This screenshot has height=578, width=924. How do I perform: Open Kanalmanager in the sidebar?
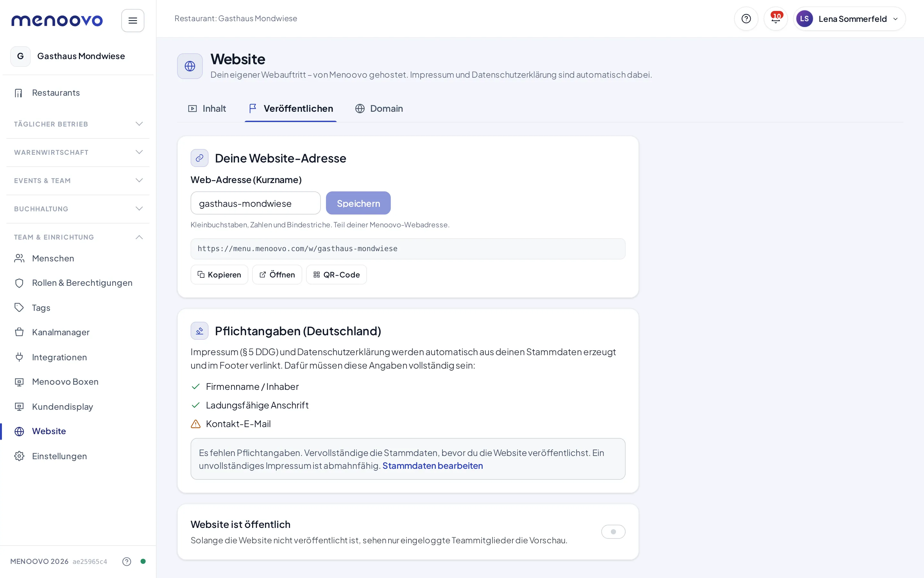pos(78,332)
